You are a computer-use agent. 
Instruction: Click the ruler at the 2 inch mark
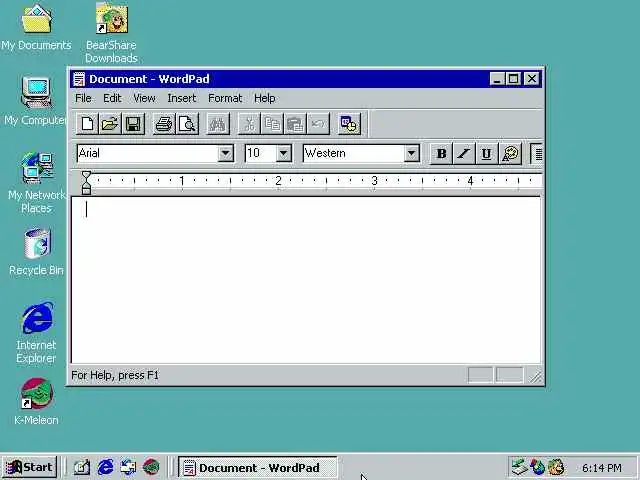[x=278, y=180]
